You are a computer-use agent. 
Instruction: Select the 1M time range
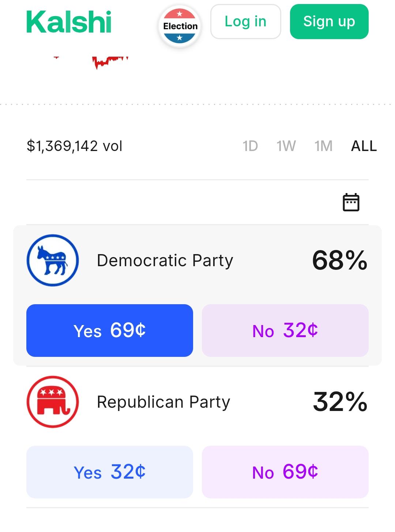tap(323, 146)
